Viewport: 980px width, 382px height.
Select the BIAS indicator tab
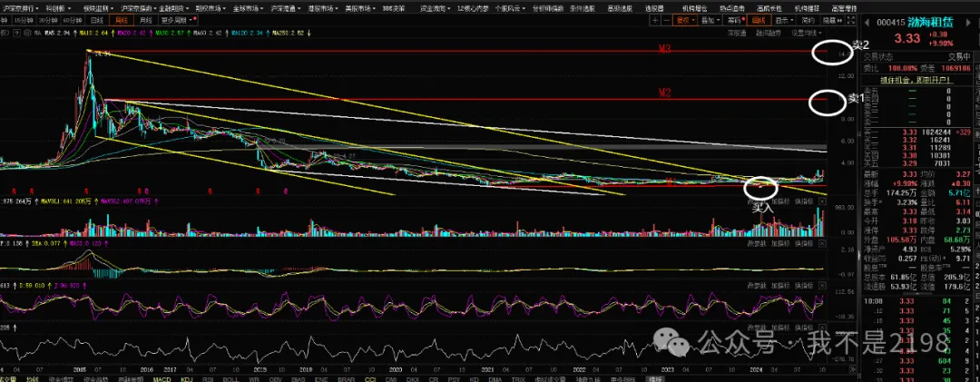point(299,379)
